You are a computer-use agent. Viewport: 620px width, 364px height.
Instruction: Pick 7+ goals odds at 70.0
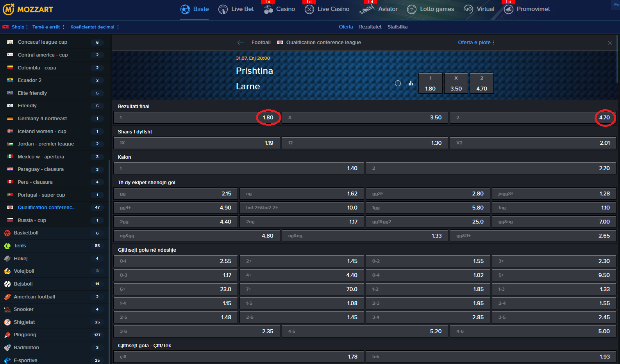pyautogui.click(x=302, y=289)
